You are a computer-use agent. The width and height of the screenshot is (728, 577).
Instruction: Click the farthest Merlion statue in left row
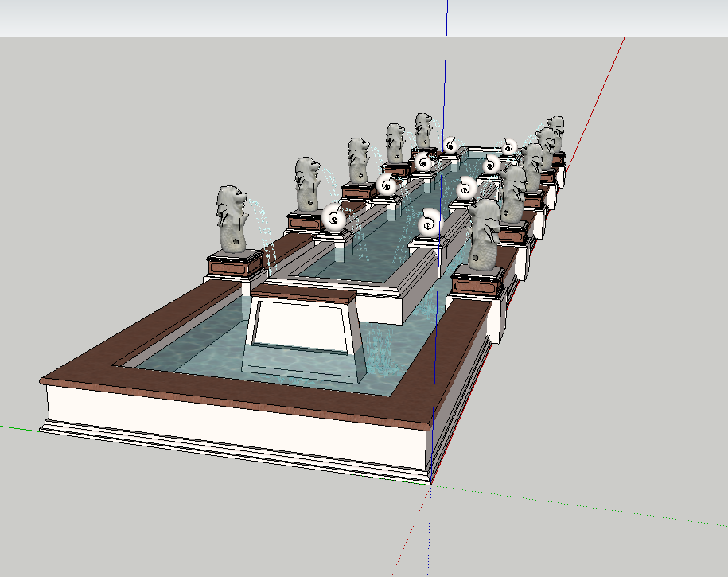(x=423, y=131)
